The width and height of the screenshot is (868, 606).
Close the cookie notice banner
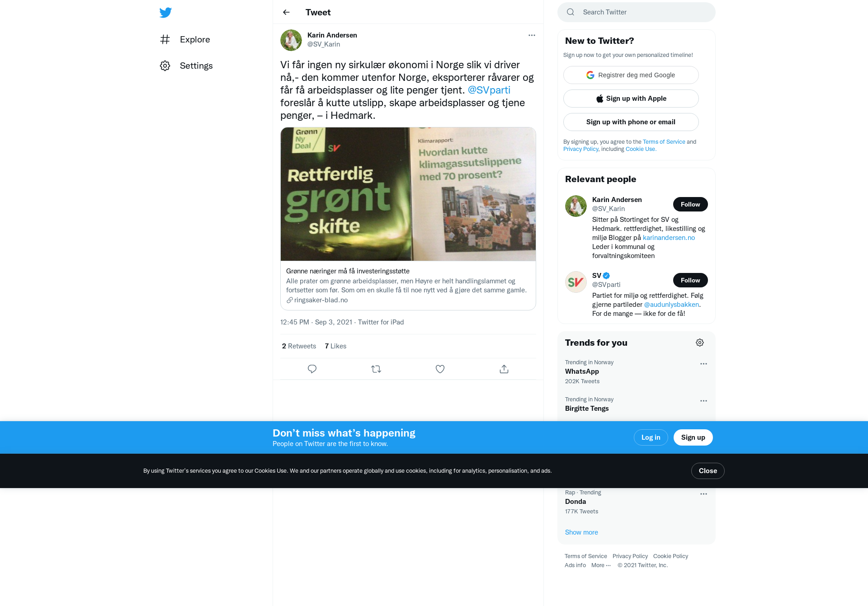pos(708,471)
